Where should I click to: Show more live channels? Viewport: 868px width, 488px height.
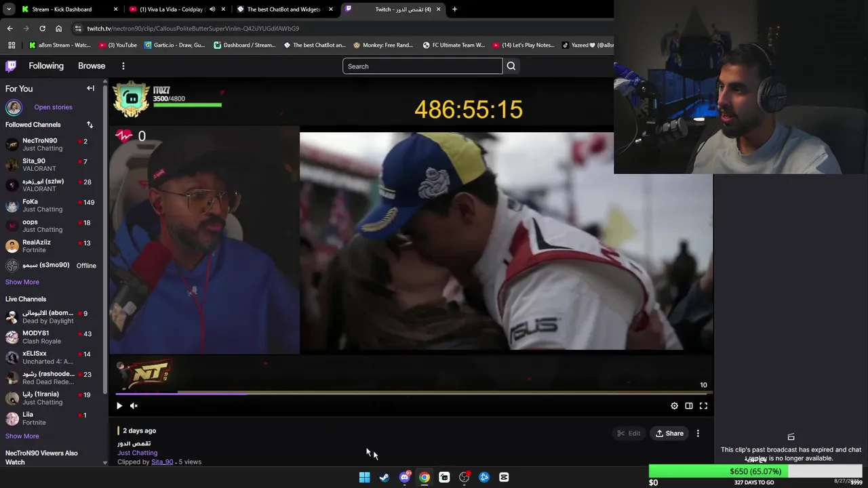pos(22,436)
